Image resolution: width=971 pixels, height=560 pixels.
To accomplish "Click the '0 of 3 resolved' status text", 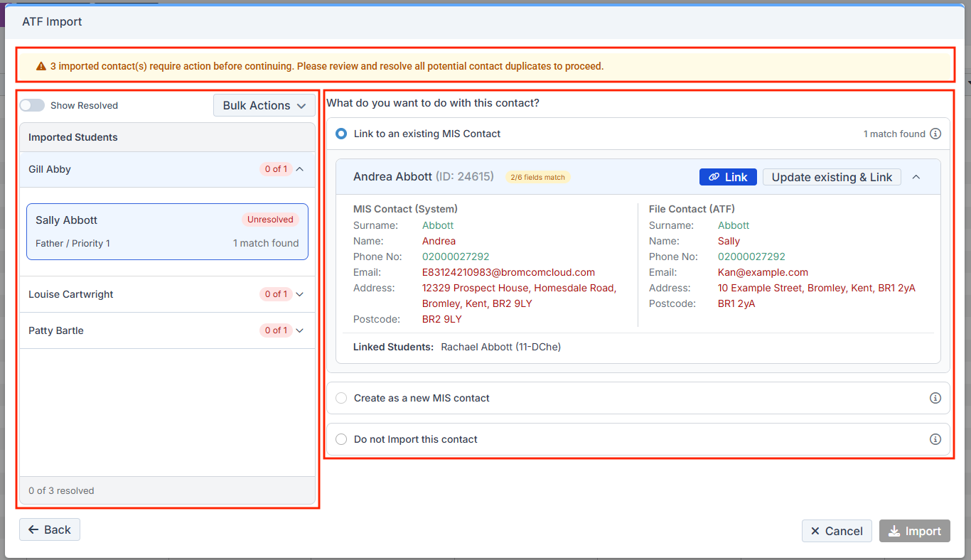I will point(61,490).
